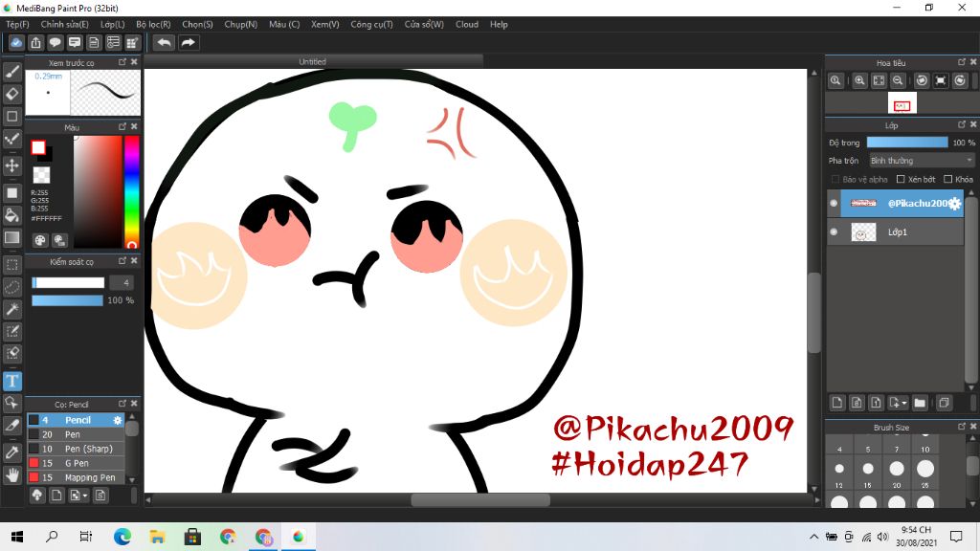Viewport: 980px width, 551px height.
Task: Click the brush size value field showing 4
Action: coord(122,283)
